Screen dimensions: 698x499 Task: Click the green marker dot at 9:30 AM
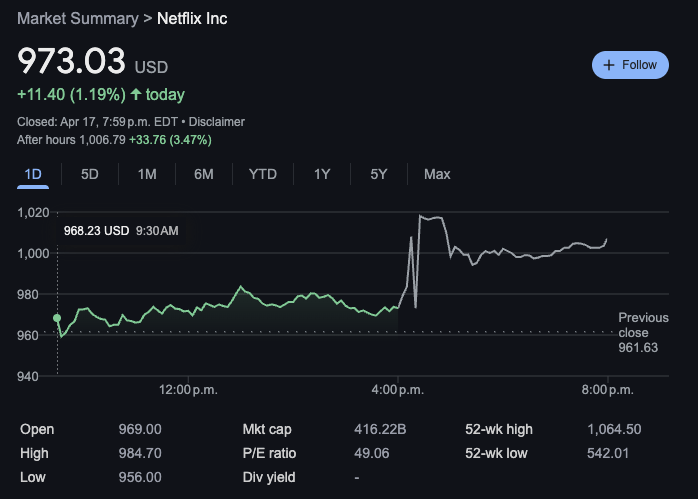[57, 318]
